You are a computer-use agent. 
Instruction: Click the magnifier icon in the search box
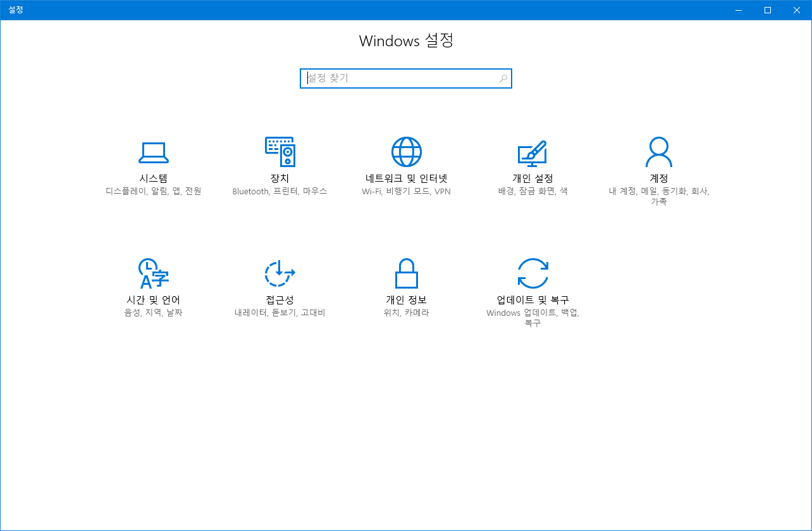pos(503,78)
